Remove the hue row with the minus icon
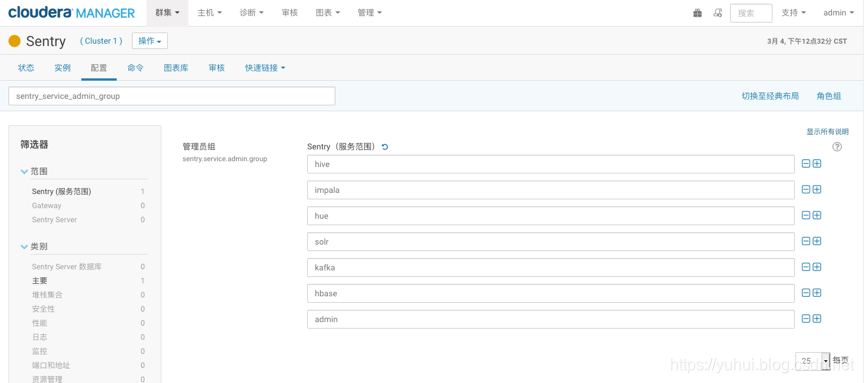Screen dimensions: 864x383 [x=806, y=215]
